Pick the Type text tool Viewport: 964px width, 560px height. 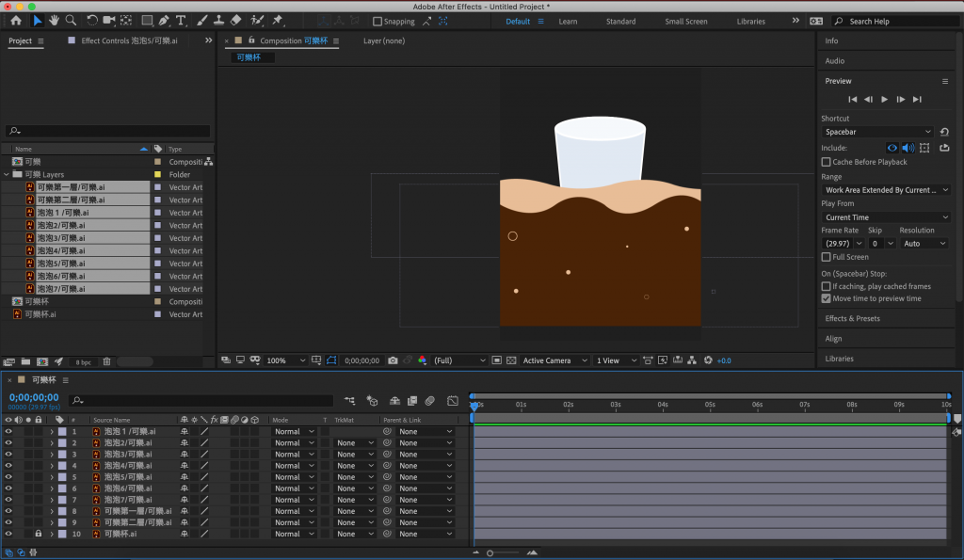pyautogui.click(x=181, y=20)
